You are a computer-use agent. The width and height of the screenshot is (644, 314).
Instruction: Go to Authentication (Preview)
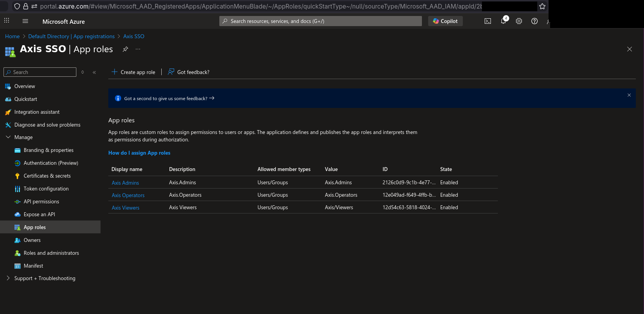point(50,163)
